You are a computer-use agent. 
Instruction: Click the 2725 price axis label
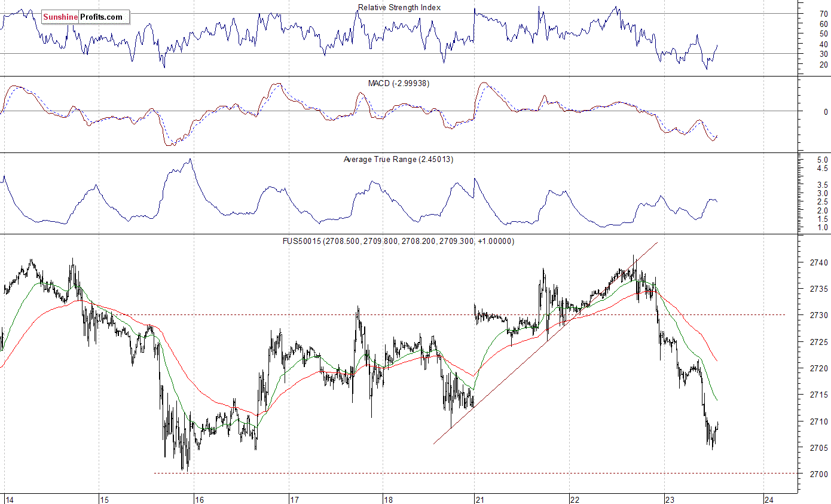point(818,342)
